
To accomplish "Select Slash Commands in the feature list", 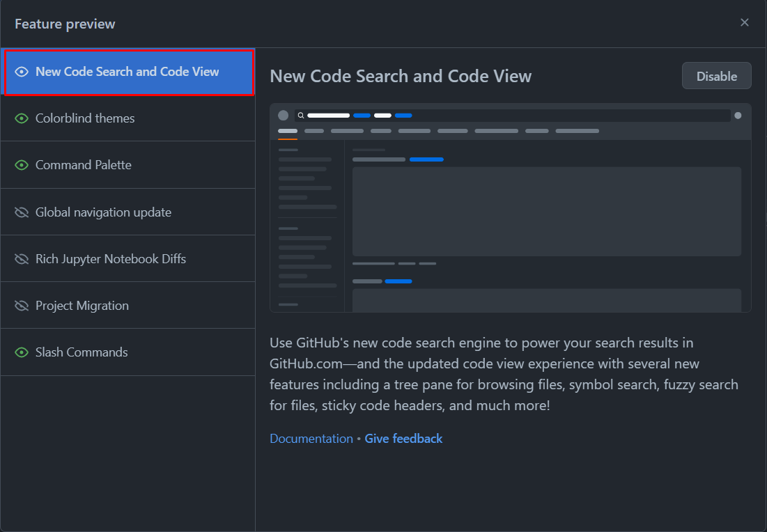I will tap(127, 352).
